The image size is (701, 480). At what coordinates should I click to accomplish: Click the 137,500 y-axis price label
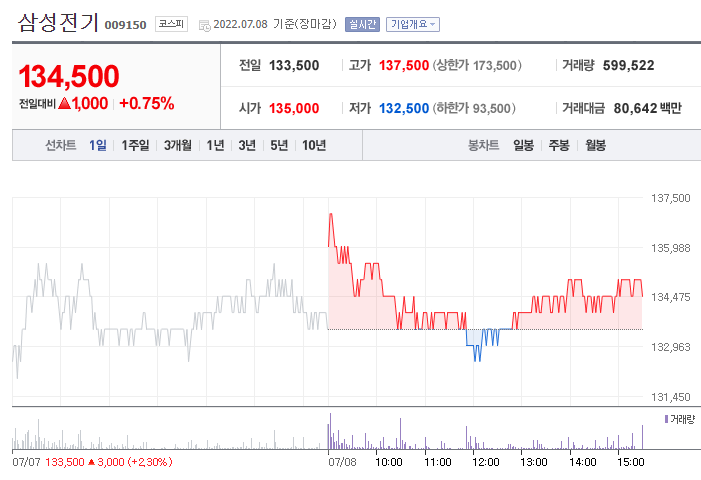tap(671, 198)
